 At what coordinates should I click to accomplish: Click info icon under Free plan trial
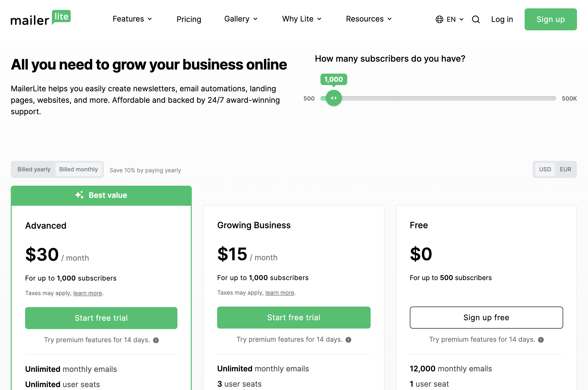(541, 340)
